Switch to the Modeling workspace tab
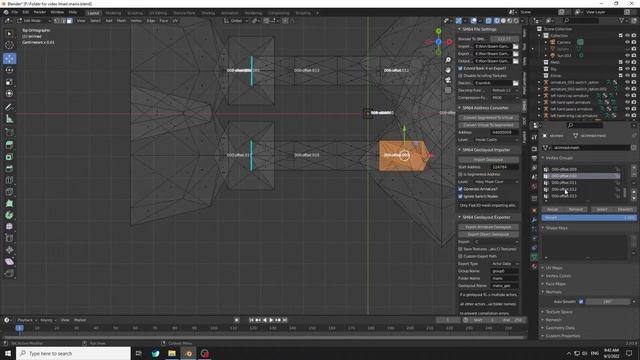The width and height of the screenshot is (640, 360). pos(113,13)
